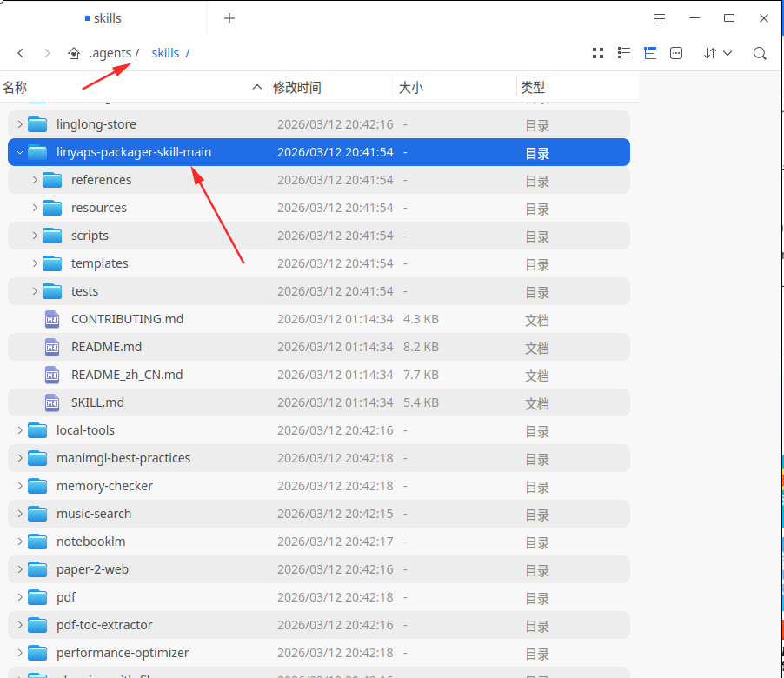Image resolution: width=784 pixels, height=678 pixels.
Task: Add a new tab with plus
Action: coord(229,18)
